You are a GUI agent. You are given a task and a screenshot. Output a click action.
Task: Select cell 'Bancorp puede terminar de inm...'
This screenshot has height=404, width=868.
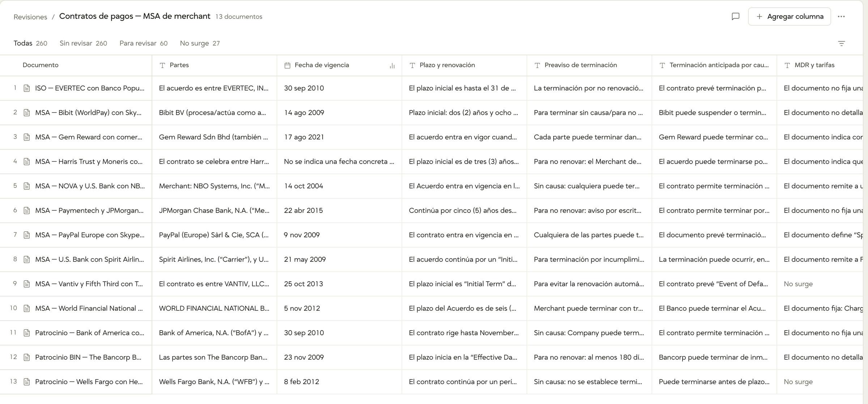click(x=714, y=357)
